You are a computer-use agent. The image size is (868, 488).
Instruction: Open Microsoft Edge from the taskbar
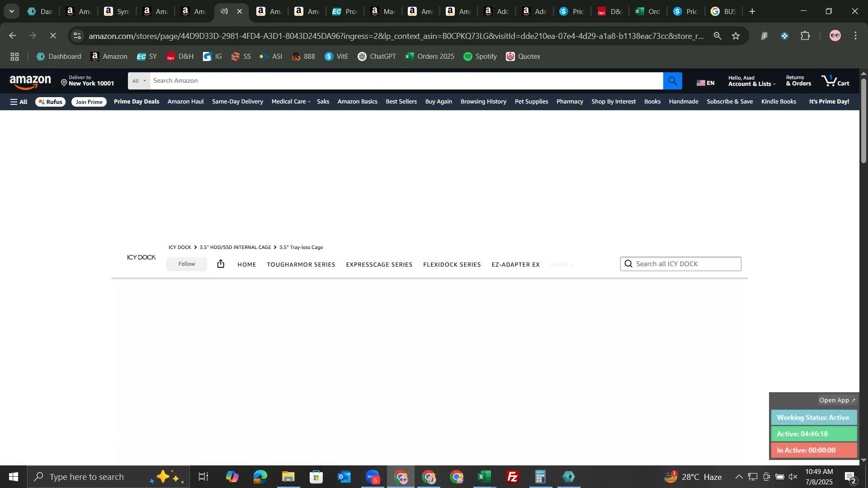(x=260, y=477)
